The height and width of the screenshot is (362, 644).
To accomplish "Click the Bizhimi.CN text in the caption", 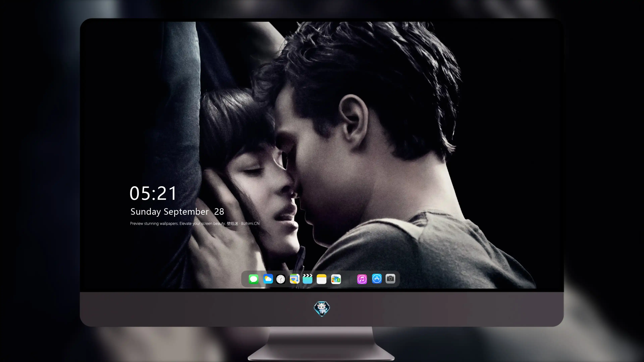I will tap(250, 223).
